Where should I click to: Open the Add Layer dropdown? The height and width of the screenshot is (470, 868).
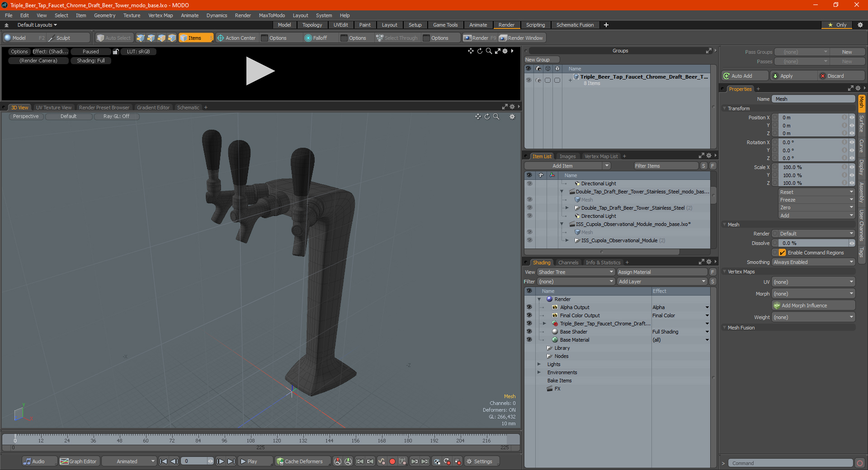[x=662, y=282]
